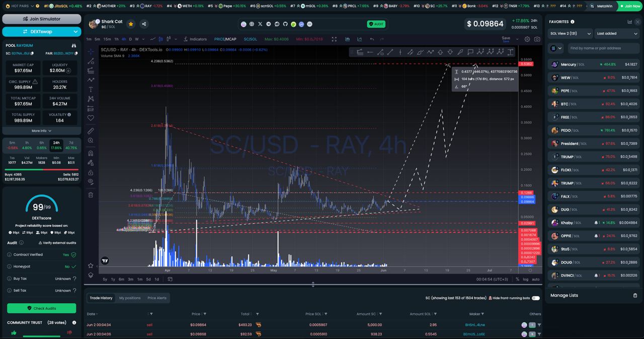Click in the Find by name or pair address field

[603, 48]
